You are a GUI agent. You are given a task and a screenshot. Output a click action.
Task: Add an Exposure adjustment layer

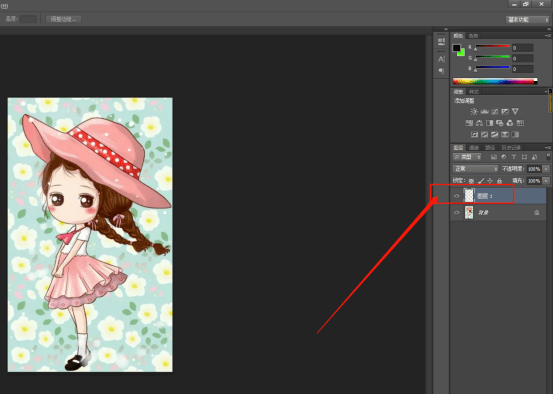[505, 112]
